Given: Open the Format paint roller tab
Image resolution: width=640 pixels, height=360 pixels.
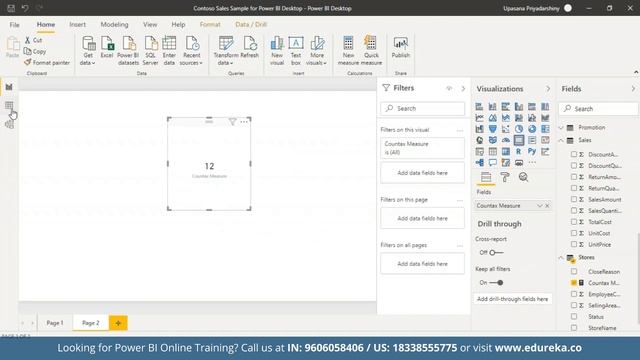Looking at the screenshot, I should tap(505, 177).
